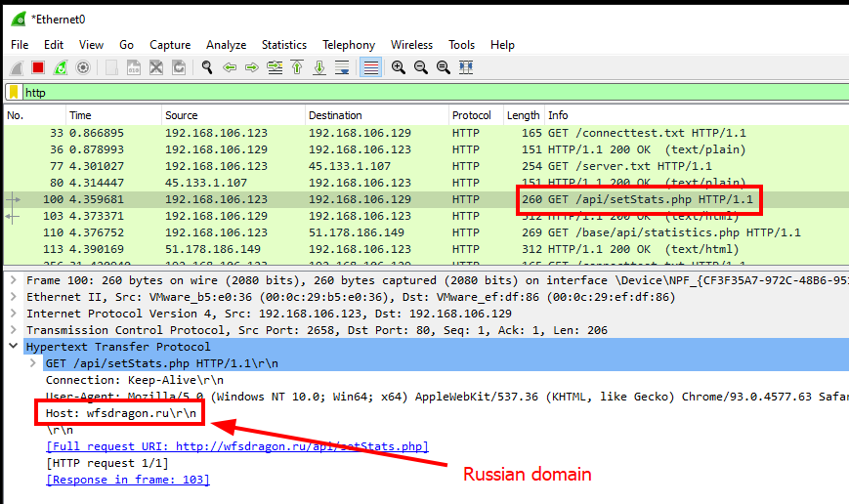Open the Wireless menu
Screen dimensions: 849x504
coord(411,45)
